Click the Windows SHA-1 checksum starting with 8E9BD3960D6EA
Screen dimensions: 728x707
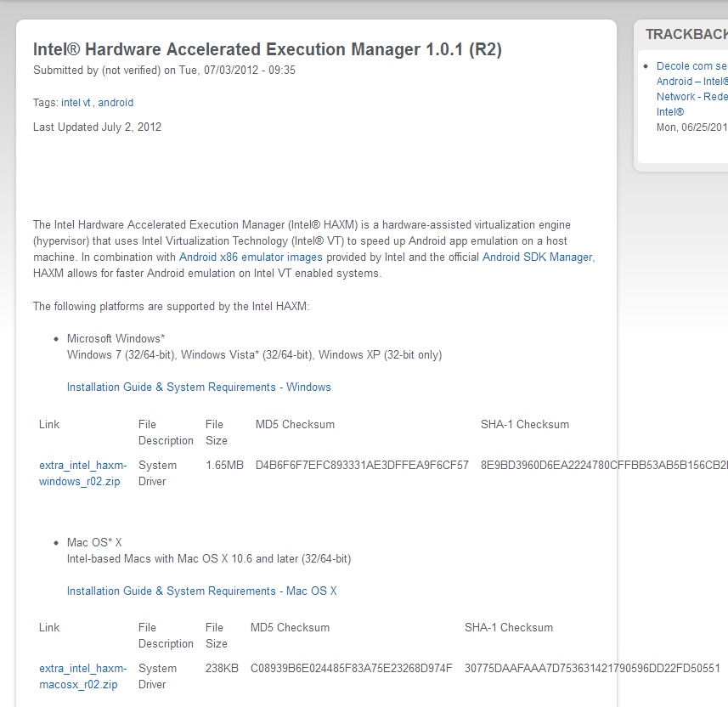pos(604,466)
